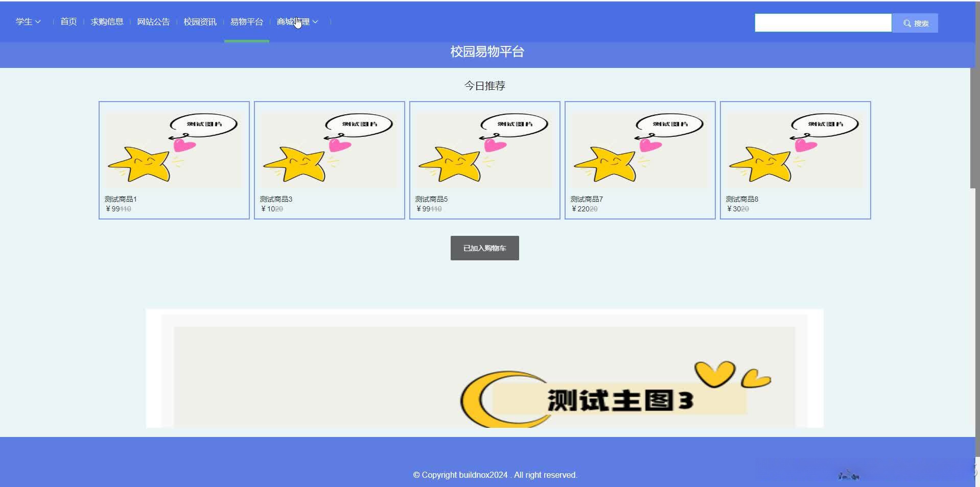Open the 求购信息 page

[106, 21]
